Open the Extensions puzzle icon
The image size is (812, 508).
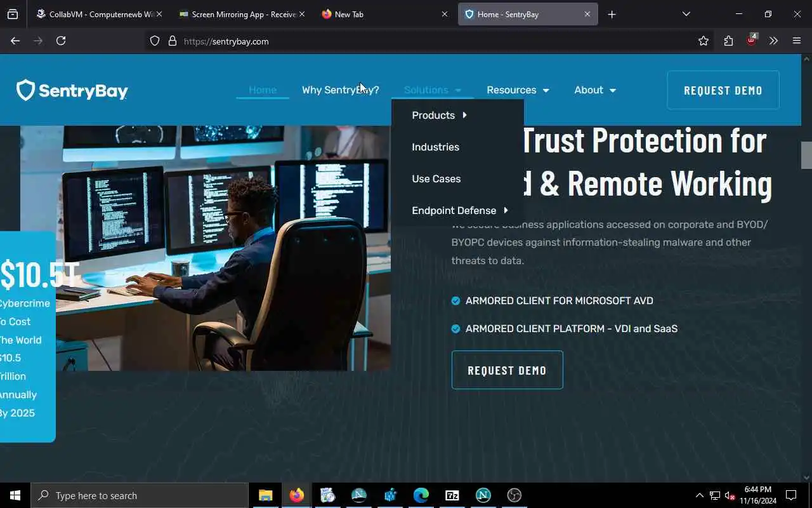click(x=728, y=41)
